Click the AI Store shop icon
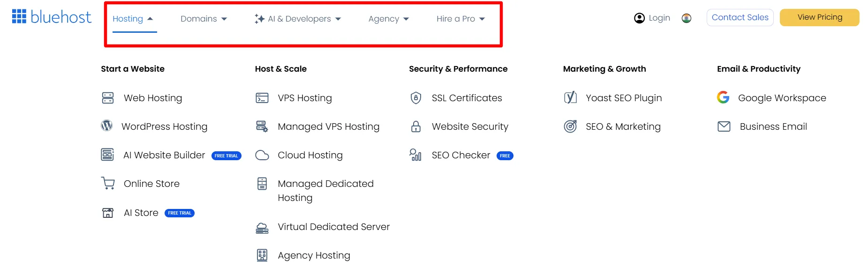Screen dimensions: 868x267 [108, 213]
